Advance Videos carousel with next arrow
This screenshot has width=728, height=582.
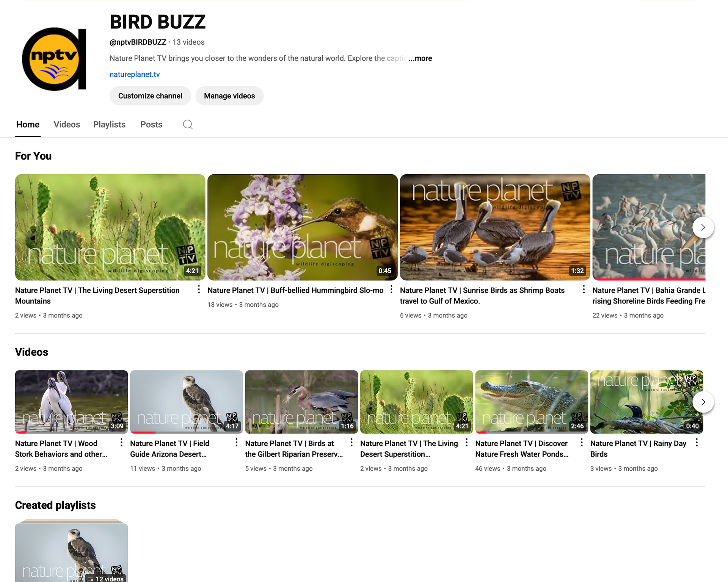coord(703,402)
